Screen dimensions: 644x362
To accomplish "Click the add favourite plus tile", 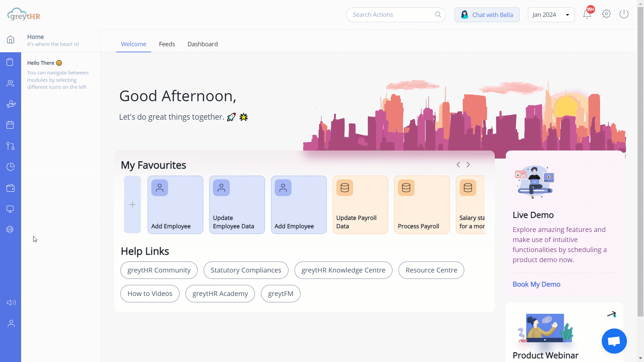I will coord(132,204).
